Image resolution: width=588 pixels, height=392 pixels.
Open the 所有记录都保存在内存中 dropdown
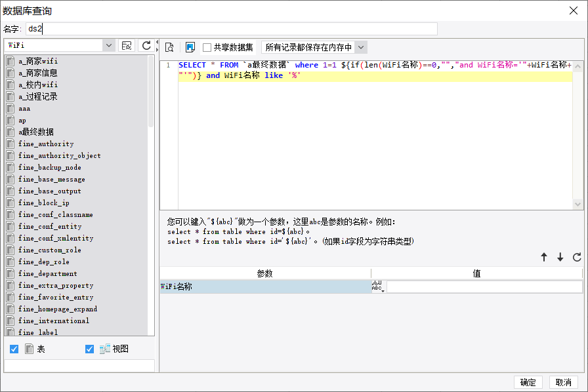click(x=361, y=48)
